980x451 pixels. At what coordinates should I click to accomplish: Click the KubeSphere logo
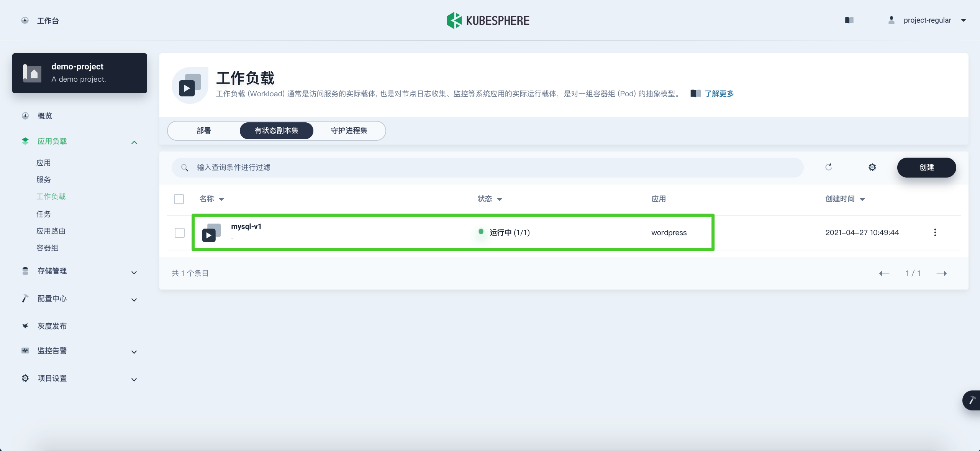pyautogui.click(x=488, y=20)
